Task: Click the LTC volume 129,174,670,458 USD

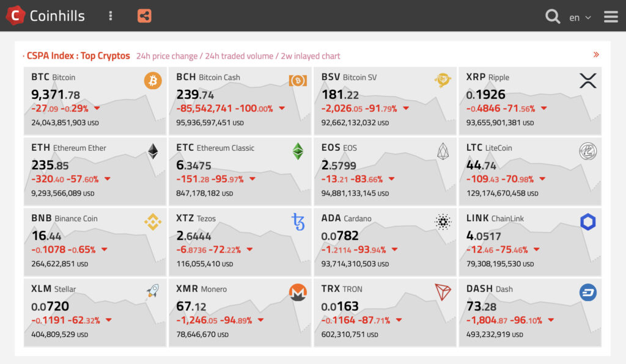Action: (x=503, y=194)
